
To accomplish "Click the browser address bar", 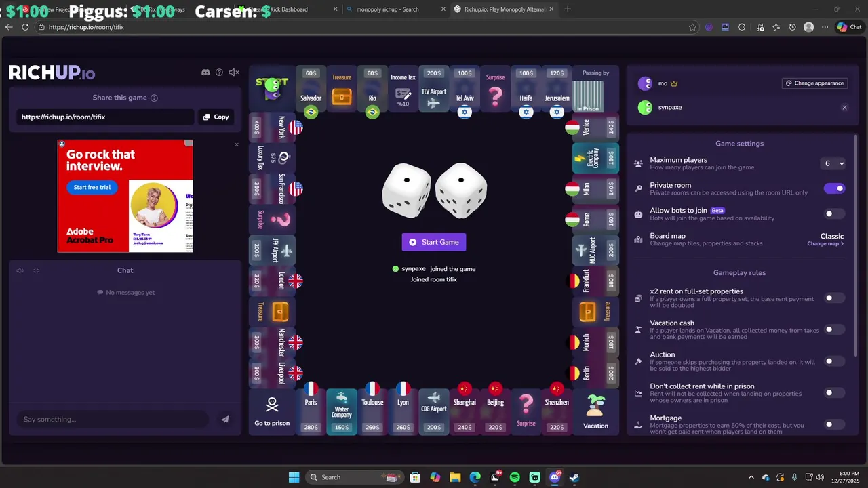I will 366,27.
